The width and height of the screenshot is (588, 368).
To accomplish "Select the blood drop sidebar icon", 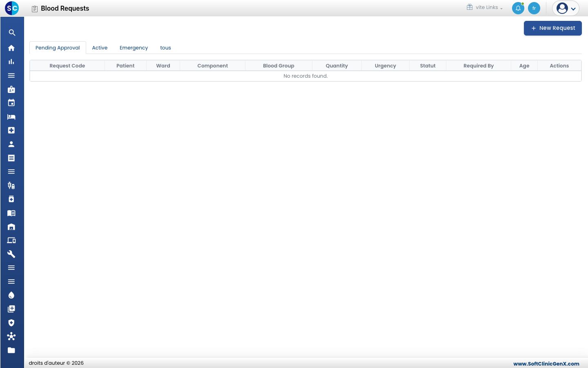I will [11, 295].
